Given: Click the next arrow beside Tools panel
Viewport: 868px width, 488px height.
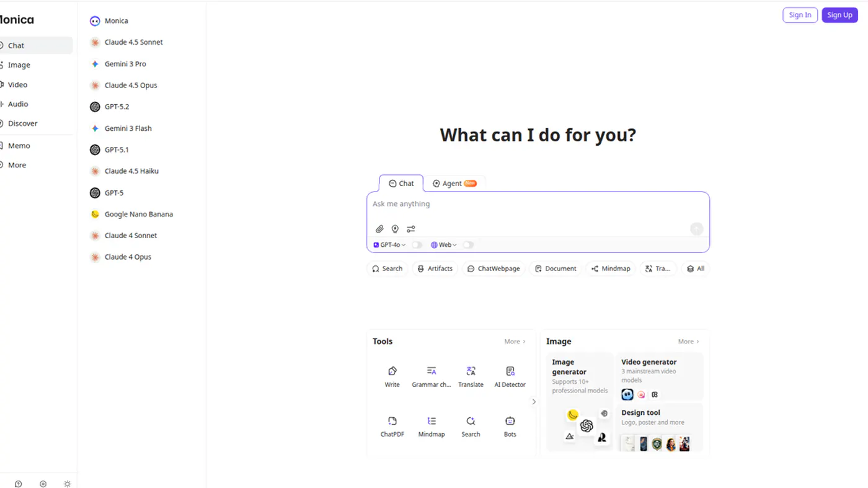Looking at the screenshot, I should (534, 402).
